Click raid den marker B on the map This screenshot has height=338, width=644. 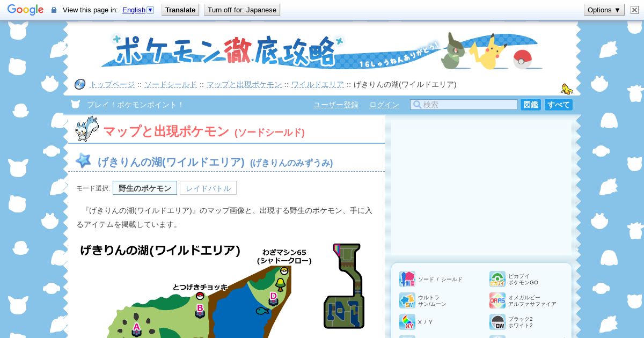pyautogui.click(x=200, y=311)
